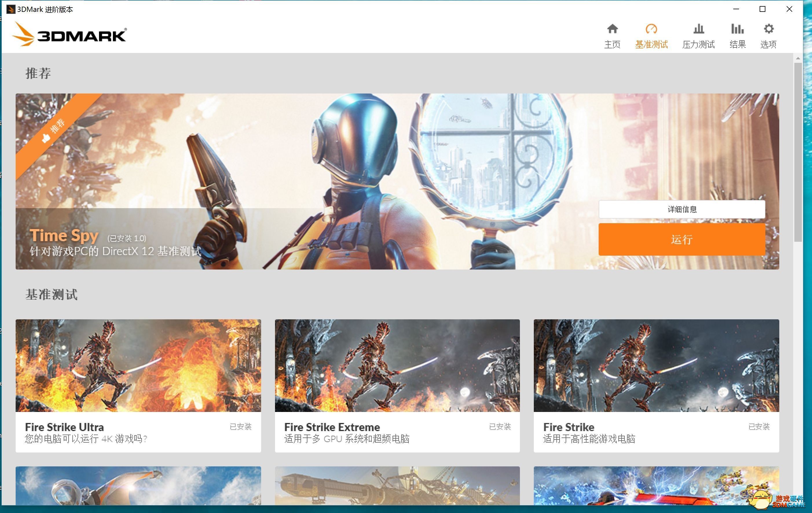Switch to 结果 tab label
Image resolution: width=812 pixels, height=513 pixels.
(737, 45)
